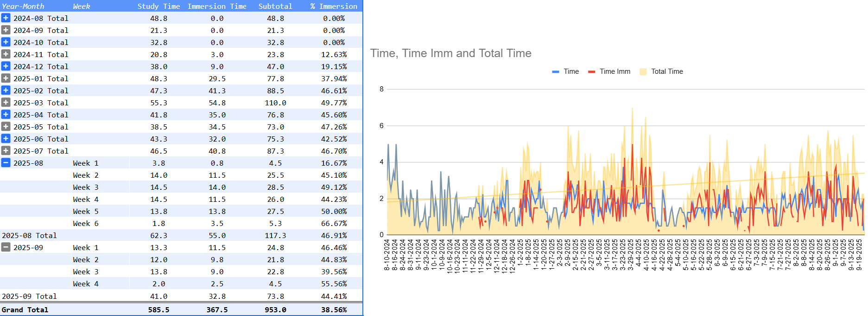The height and width of the screenshot is (316, 868).
Task: Click the 2-3-2025 date axis label
Action: [x=560, y=253]
